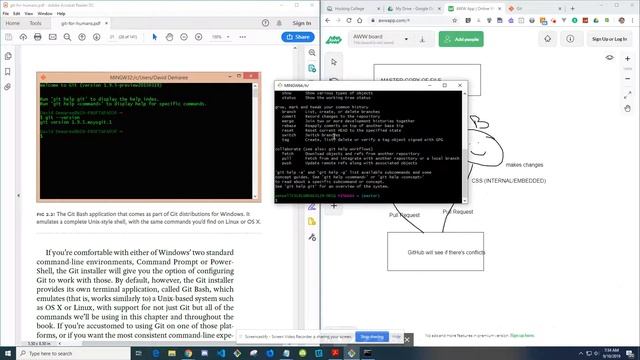
Task: Expand the left navigation pane arrow
Action: pos(18,196)
